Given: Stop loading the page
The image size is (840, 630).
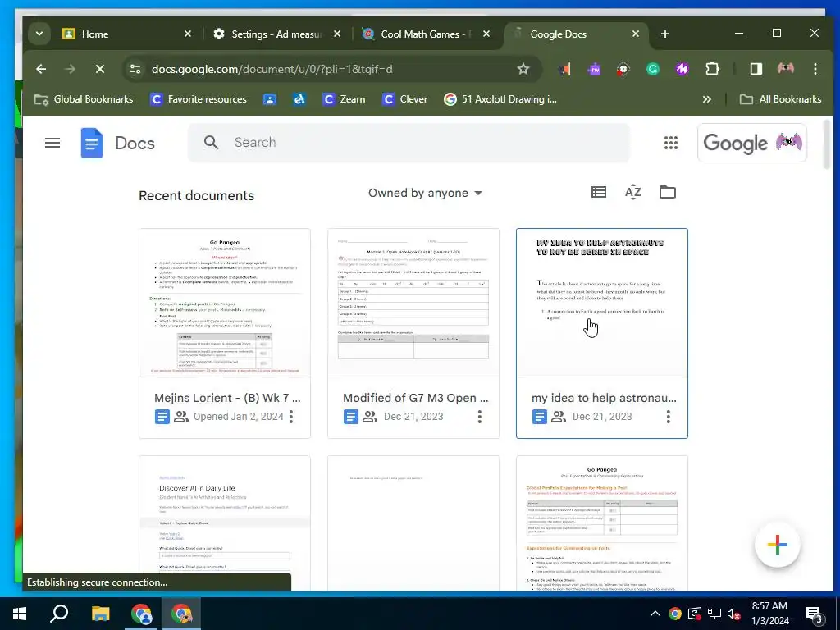Looking at the screenshot, I should (100, 69).
